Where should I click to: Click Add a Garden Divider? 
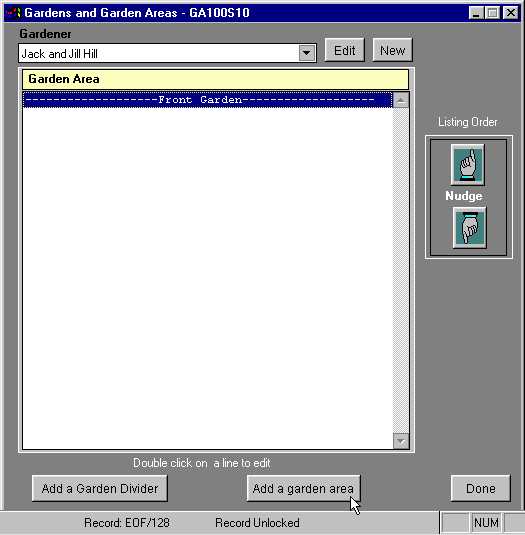[100, 488]
